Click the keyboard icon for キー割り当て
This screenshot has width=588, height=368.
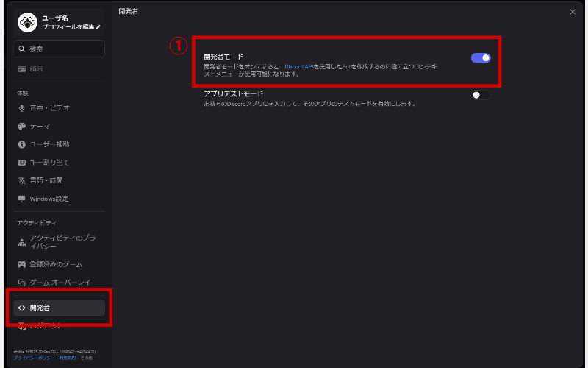pos(22,163)
